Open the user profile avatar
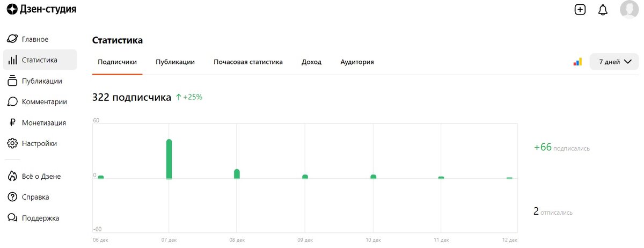 pyautogui.click(x=629, y=9)
